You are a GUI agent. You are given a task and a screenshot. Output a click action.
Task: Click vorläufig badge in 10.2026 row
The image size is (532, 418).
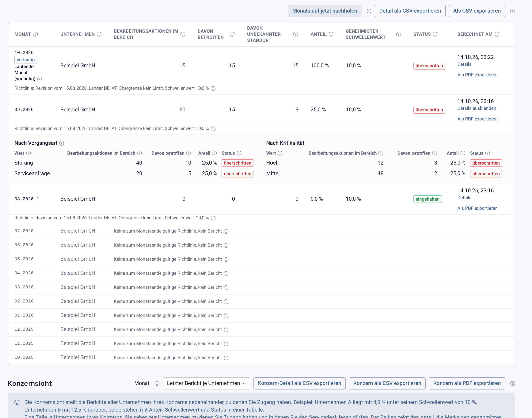click(x=26, y=60)
